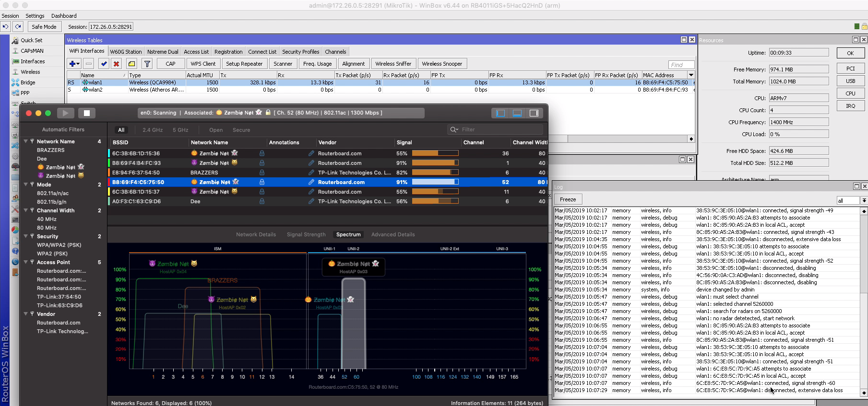
Task: Enable interface with the blue checkmark
Action: 104,64
